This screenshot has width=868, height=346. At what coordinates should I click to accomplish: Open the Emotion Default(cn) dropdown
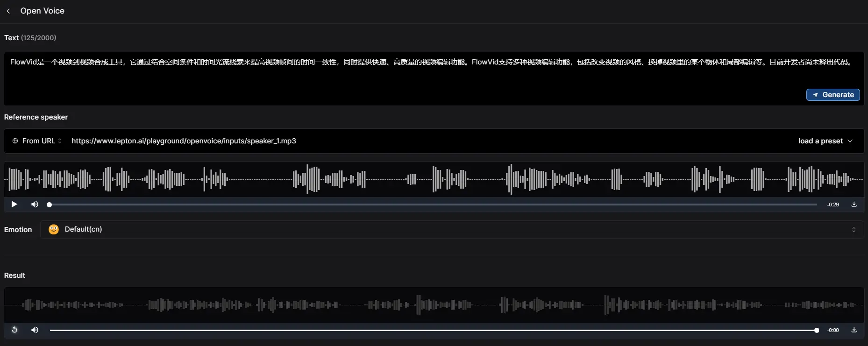(x=451, y=230)
